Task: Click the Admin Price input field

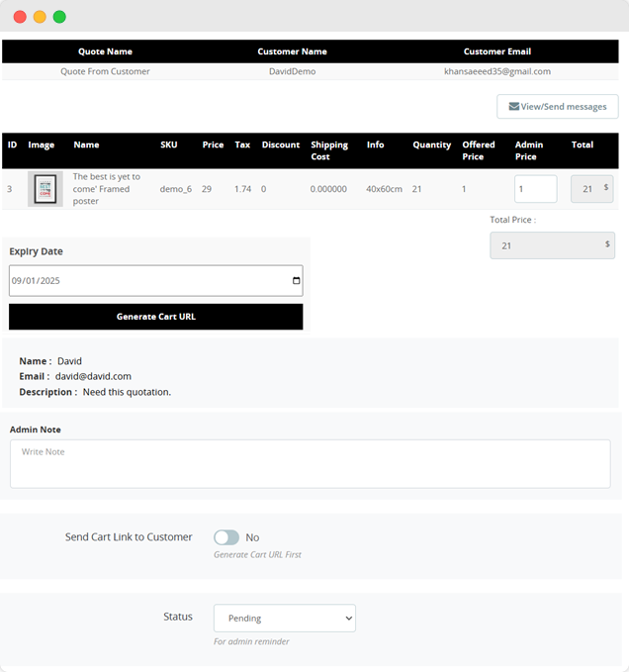Action: (535, 189)
